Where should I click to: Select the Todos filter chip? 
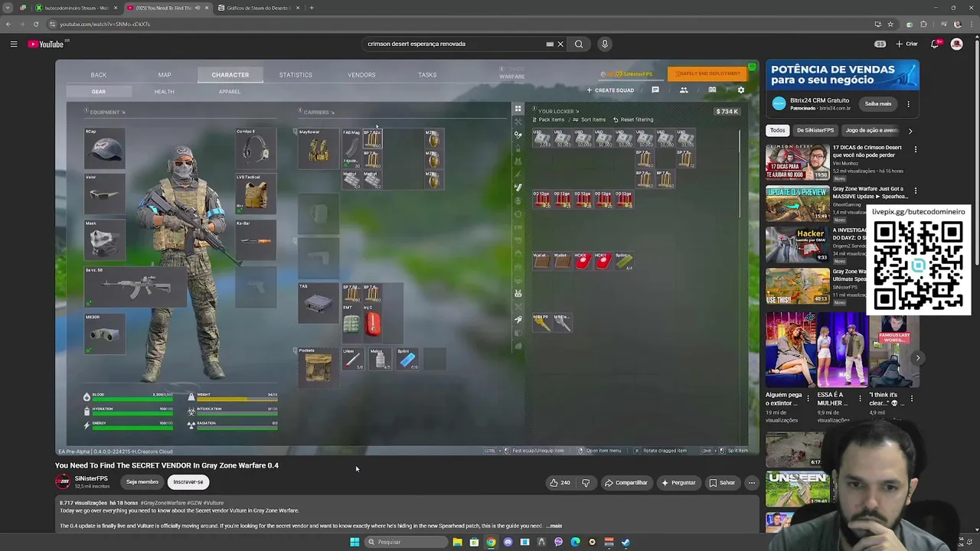tap(777, 130)
